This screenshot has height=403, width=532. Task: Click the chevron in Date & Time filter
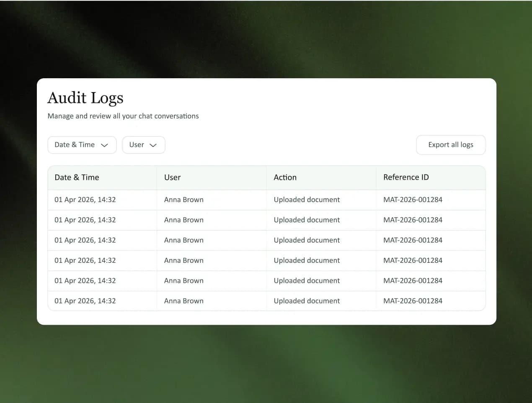click(104, 145)
